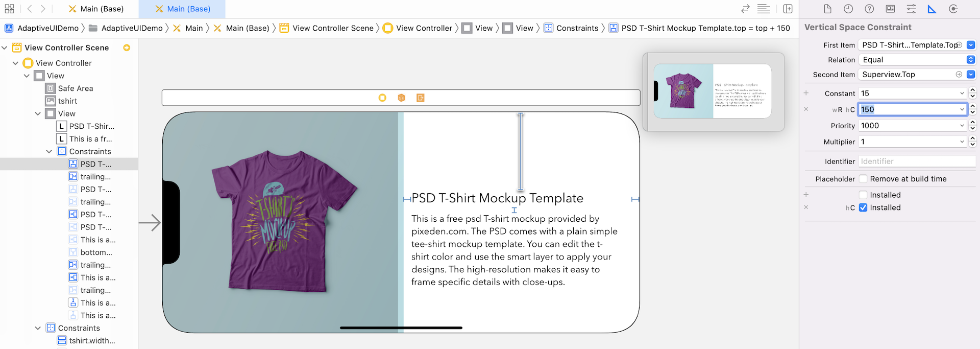The width and height of the screenshot is (980, 349).
Task: Switch to the first Main (Base) tab
Action: click(x=96, y=9)
